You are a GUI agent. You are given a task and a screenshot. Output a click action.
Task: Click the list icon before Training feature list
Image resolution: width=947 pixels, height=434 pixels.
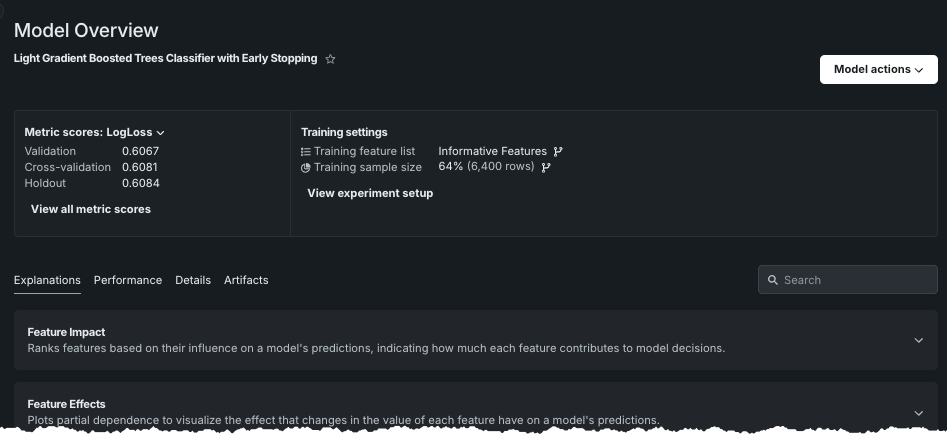point(306,152)
